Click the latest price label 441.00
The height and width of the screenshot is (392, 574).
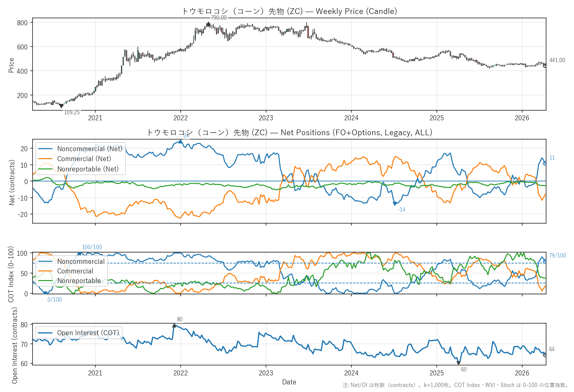[557, 60]
